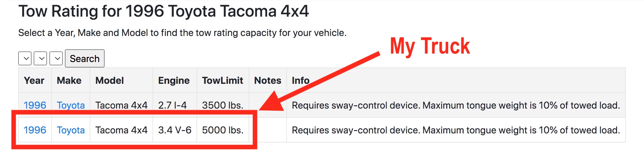This screenshot has height=167, width=644.
Task: Open the leftmost year dropdown selector
Action: tap(25, 58)
